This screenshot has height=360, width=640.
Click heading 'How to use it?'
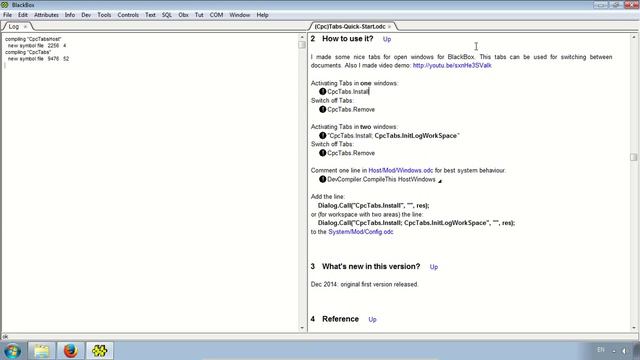point(347,39)
